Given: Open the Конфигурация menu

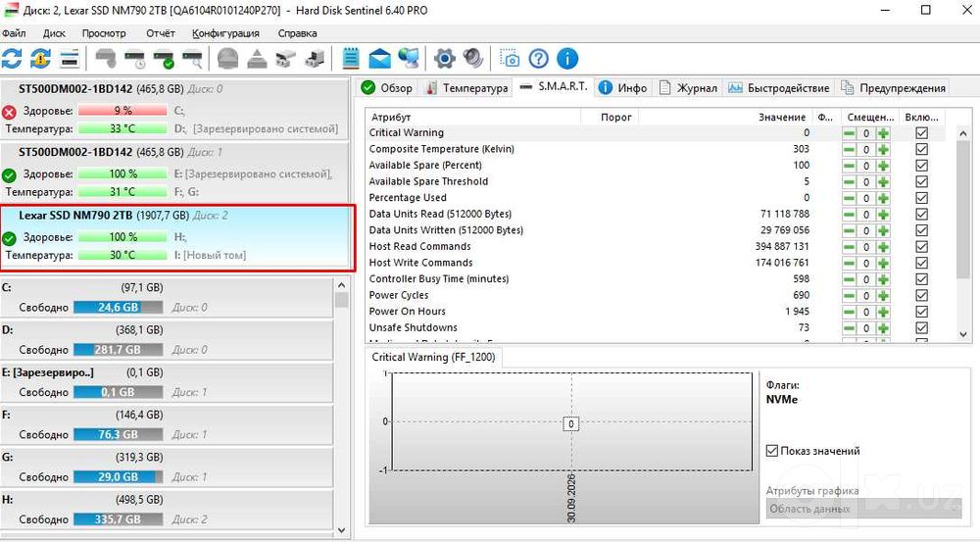Looking at the screenshot, I should (x=225, y=33).
